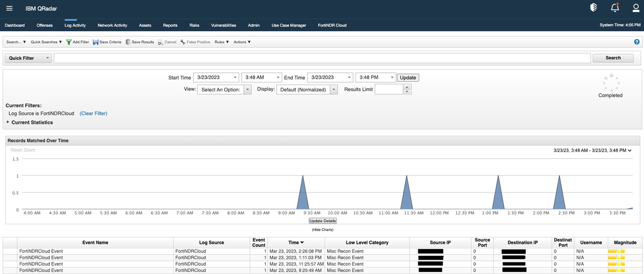
Task: Open the Display Default (Normalized) dropdown
Action: coord(307,90)
